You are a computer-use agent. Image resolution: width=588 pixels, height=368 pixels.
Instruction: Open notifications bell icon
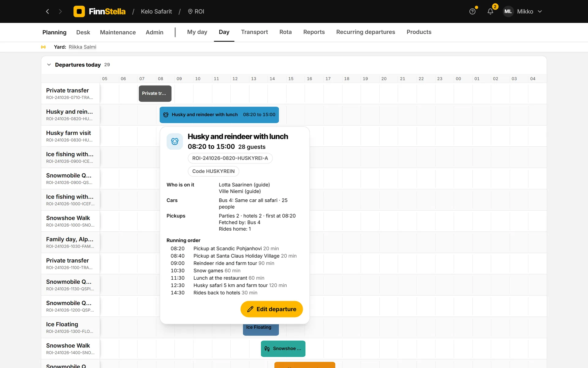(x=490, y=11)
